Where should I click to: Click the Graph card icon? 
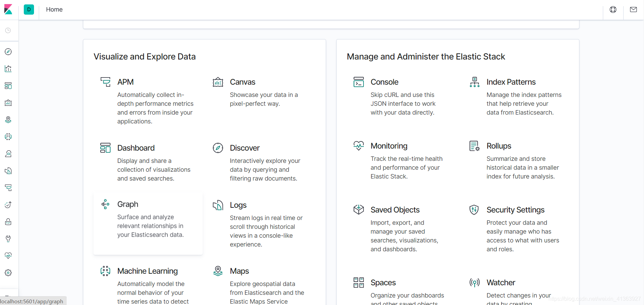105,204
